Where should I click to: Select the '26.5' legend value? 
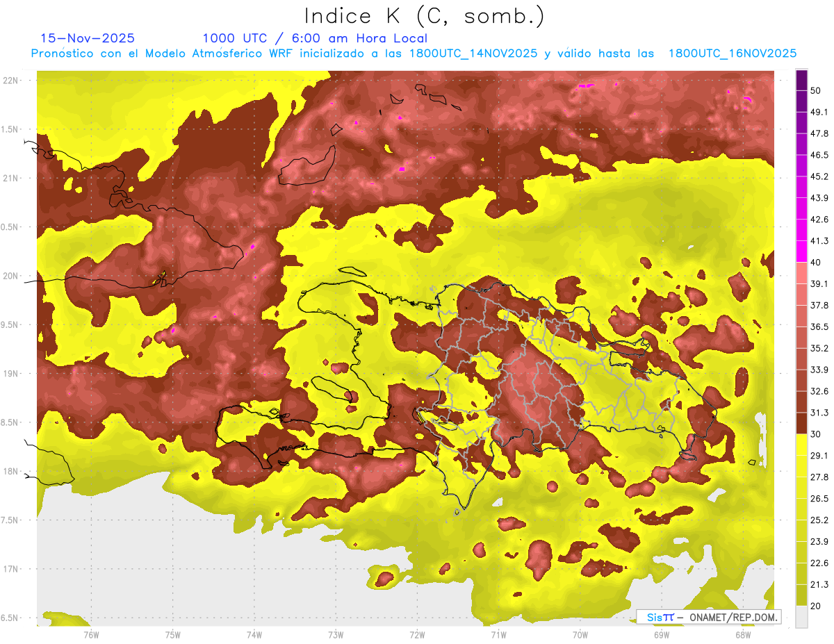(x=819, y=498)
